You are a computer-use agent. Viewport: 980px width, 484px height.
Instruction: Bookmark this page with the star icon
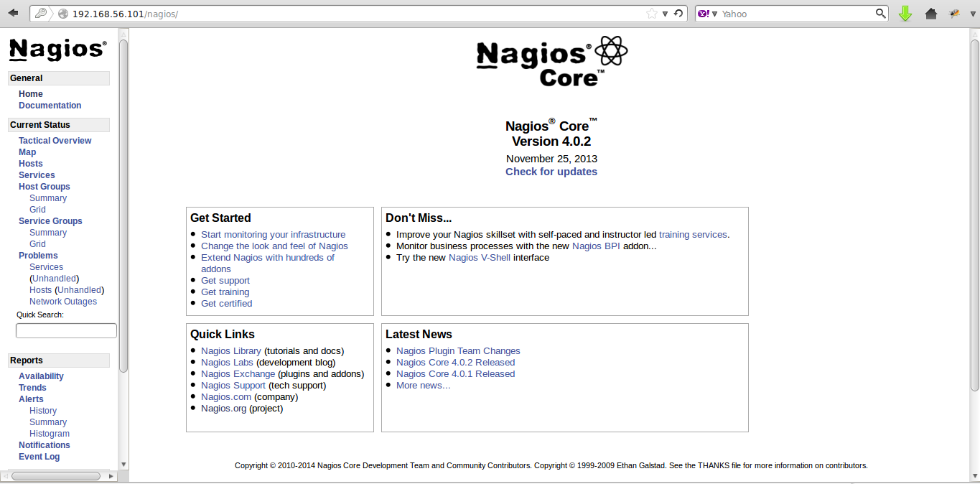[652, 14]
